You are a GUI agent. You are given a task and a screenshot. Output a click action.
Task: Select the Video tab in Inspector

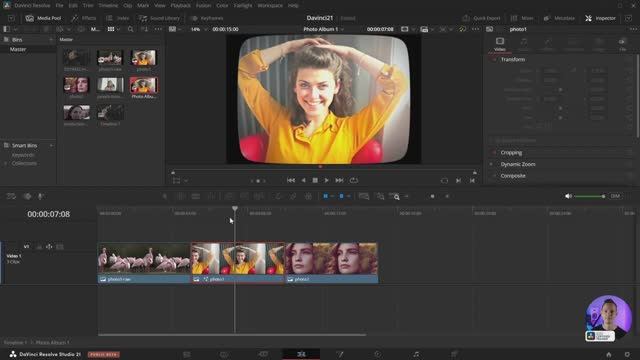(x=500, y=44)
